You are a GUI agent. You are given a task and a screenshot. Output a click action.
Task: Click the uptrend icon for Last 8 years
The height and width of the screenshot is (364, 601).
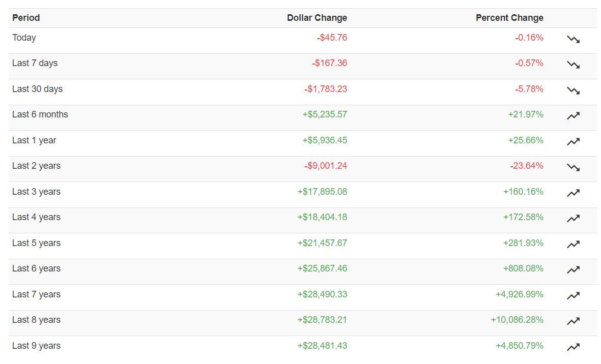point(573,321)
